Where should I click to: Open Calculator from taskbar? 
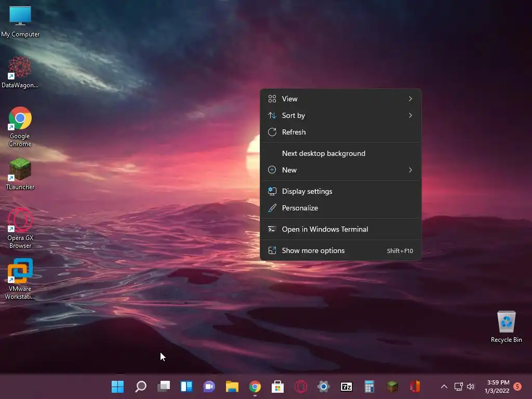(369, 387)
